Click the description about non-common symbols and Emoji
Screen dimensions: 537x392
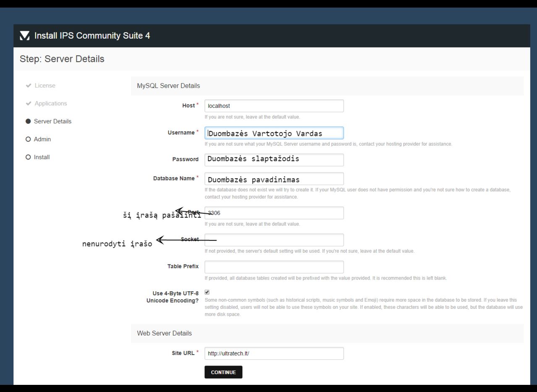pos(364,307)
